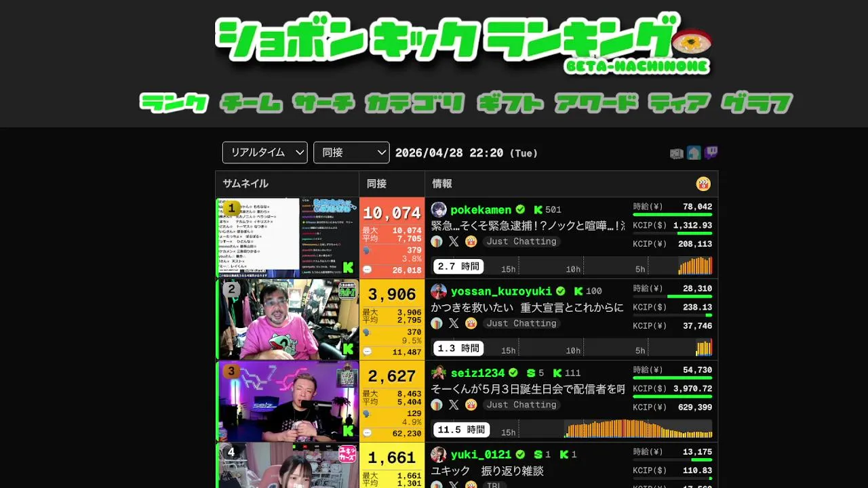
Task: Click the ramen bowl logo in the title
Action: point(692,43)
